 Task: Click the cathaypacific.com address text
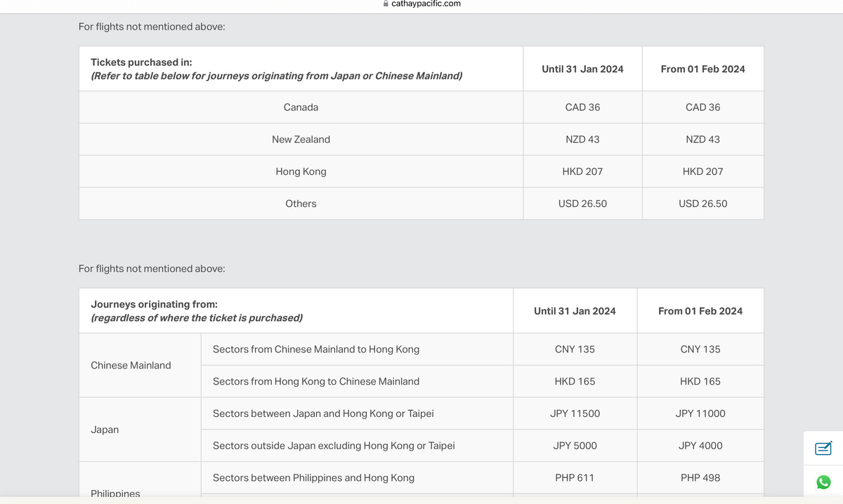pyautogui.click(x=426, y=4)
